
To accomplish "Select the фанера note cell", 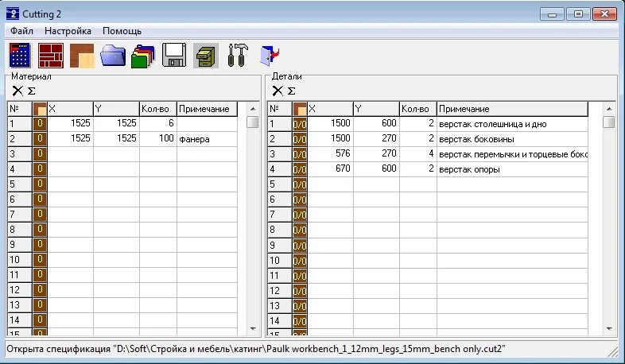I will pos(207,139).
